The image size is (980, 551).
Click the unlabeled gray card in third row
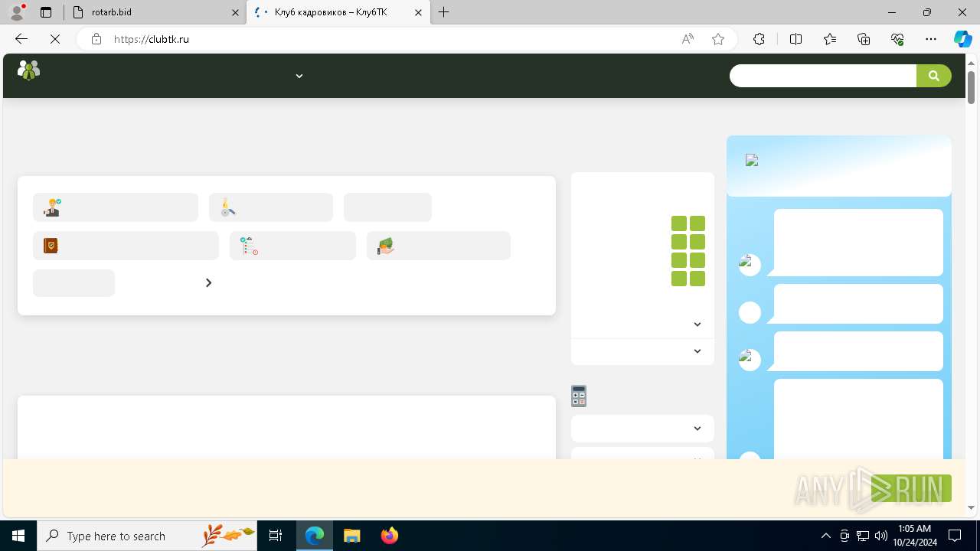click(x=73, y=283)
